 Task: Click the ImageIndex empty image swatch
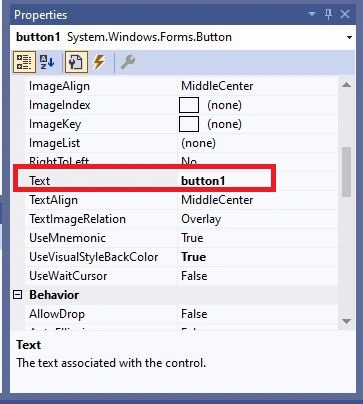[x=189, y=105]
